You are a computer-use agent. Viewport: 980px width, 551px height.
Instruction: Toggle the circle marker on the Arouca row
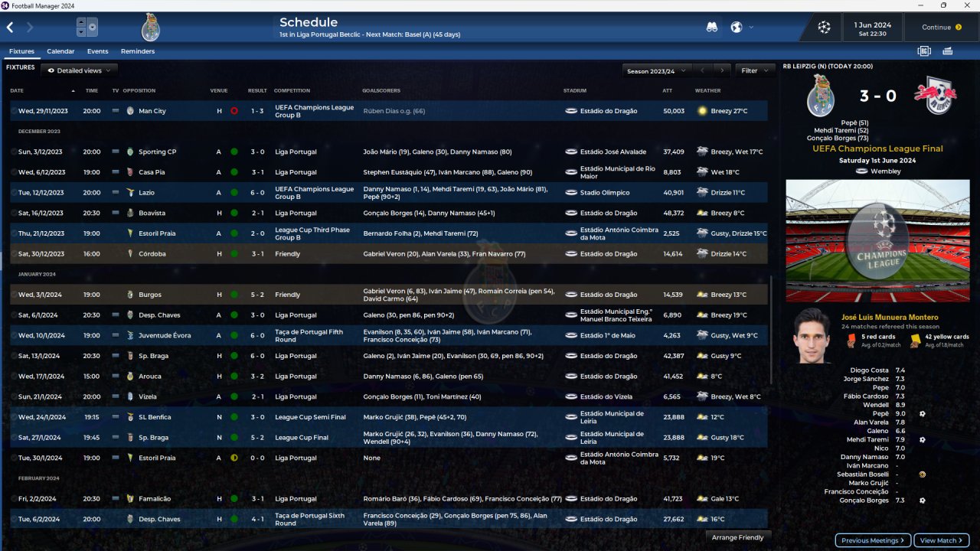(14, 377)
